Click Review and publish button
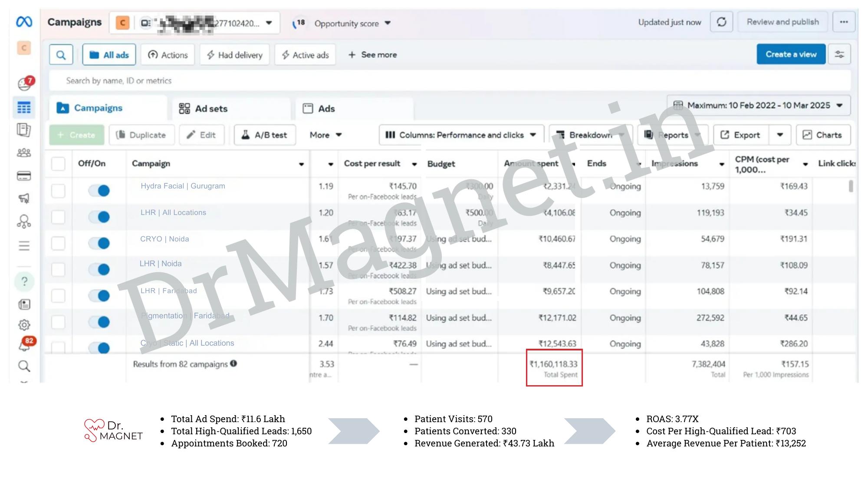 [783, 22]
